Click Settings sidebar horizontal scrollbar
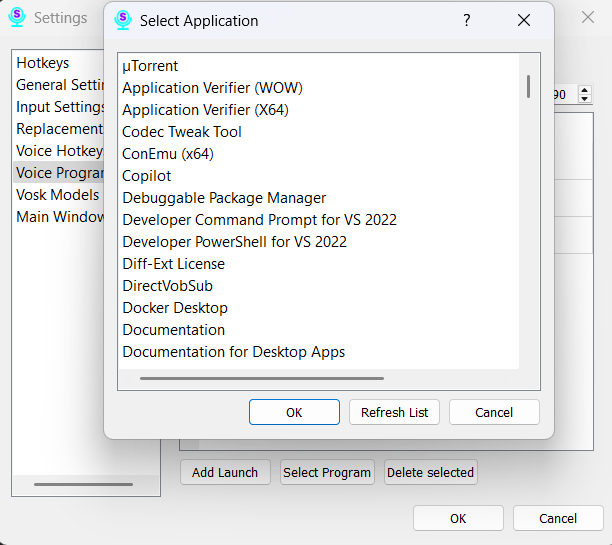 click(x=84, y=484)
